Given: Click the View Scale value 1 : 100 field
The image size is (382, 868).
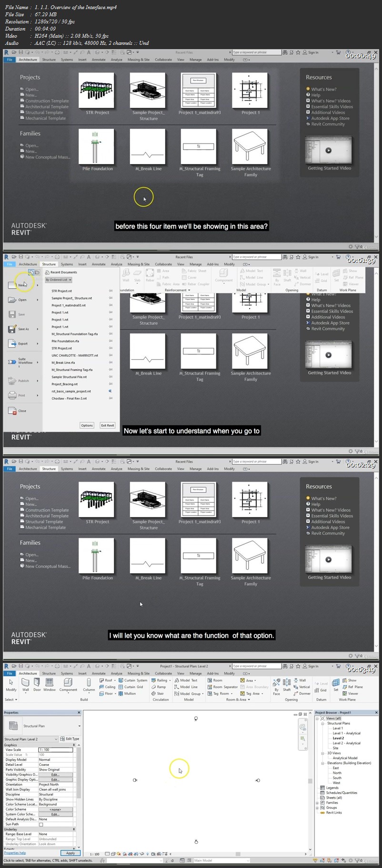Looking at the screenshot, I should [x=56, y=750].
